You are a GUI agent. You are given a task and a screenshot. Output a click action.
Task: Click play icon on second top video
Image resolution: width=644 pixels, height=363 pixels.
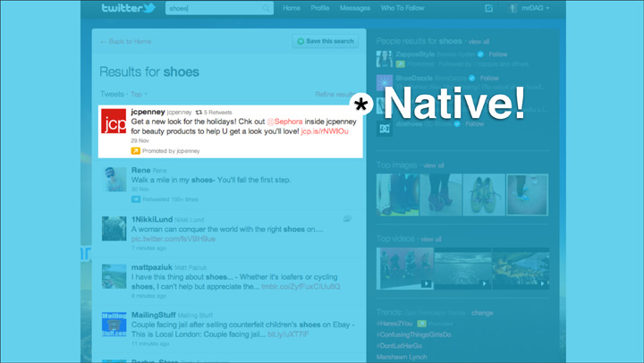(485, 283)
